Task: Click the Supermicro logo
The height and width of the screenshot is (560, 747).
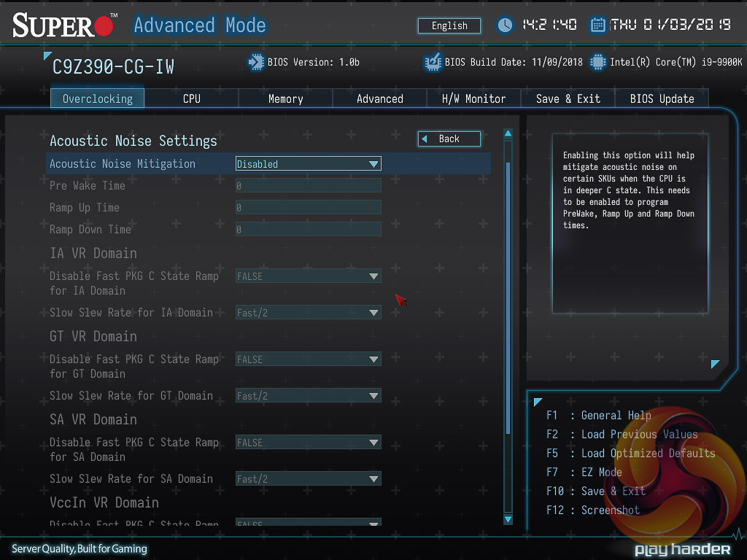Action: pyautogui.click(x=64, y=26)
